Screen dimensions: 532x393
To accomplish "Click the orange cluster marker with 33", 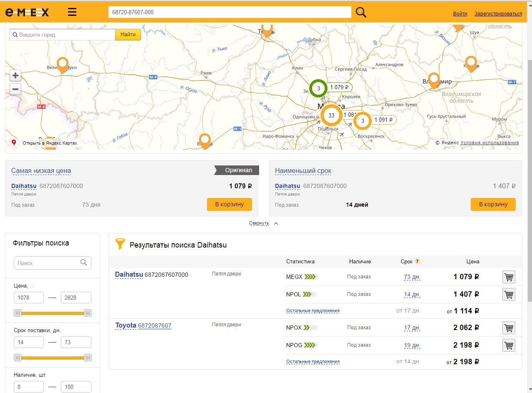I will coord(331,115).
